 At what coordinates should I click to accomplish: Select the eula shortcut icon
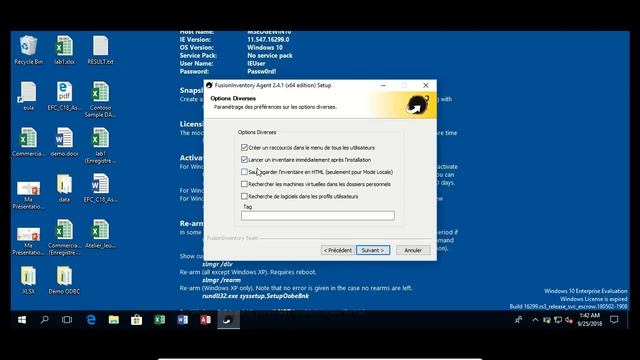click(x=28, y=96)
